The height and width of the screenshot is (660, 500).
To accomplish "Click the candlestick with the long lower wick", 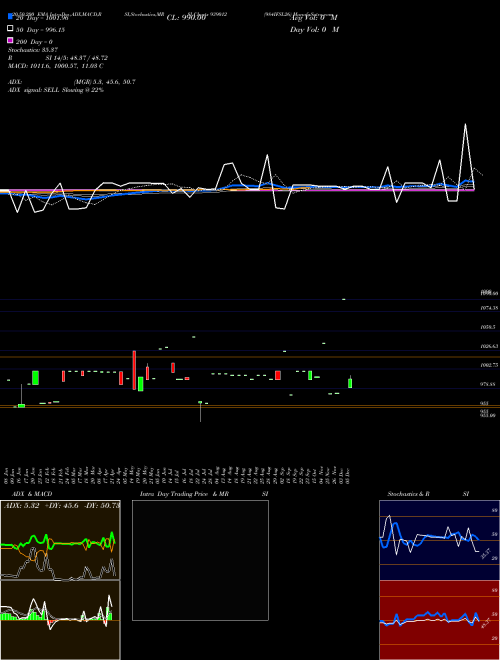I will coord(200,411).
